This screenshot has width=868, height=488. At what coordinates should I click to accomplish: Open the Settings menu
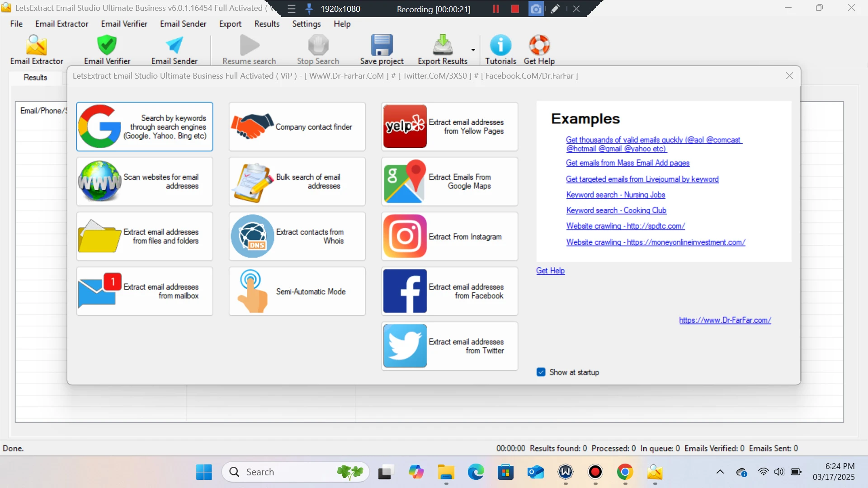coord(306,24)
